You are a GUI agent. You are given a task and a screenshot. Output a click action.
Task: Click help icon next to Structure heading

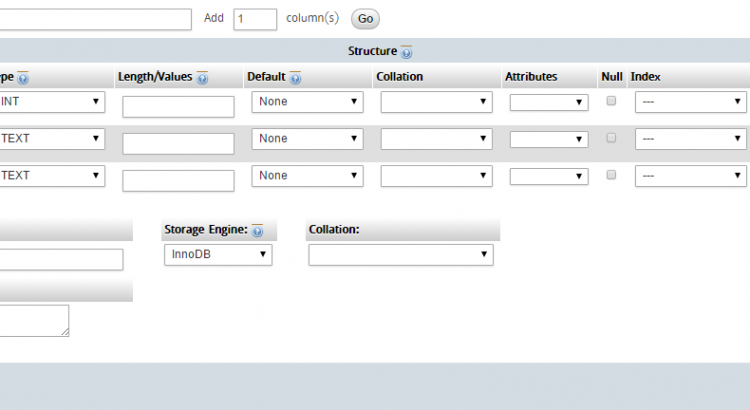click(x=407, y=52)
